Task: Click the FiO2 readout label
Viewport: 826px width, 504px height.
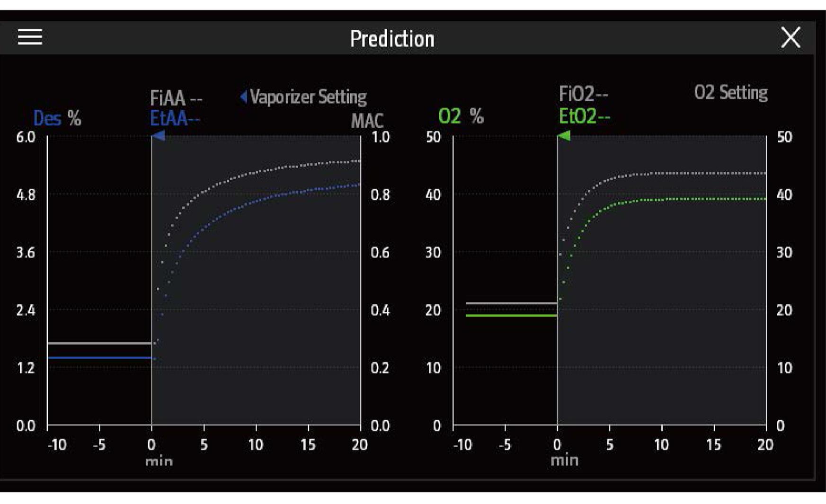Action: point(583,94)
